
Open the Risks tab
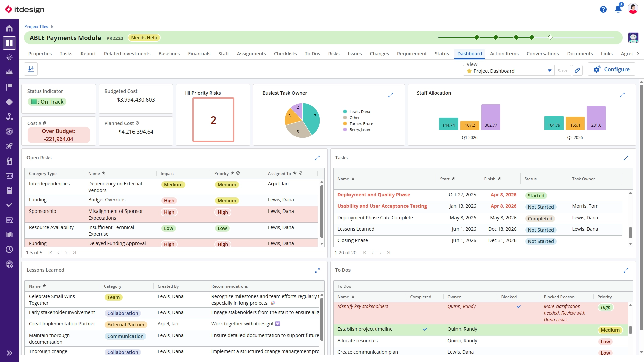[x=334, y=54]
